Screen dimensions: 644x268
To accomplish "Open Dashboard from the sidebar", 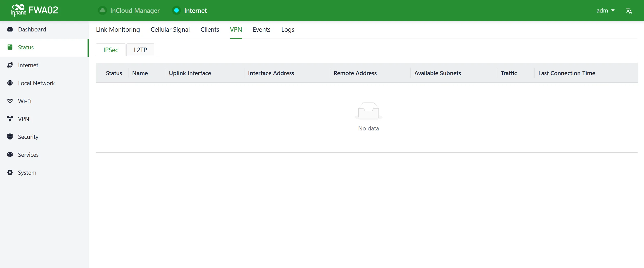I will [44, 30].
